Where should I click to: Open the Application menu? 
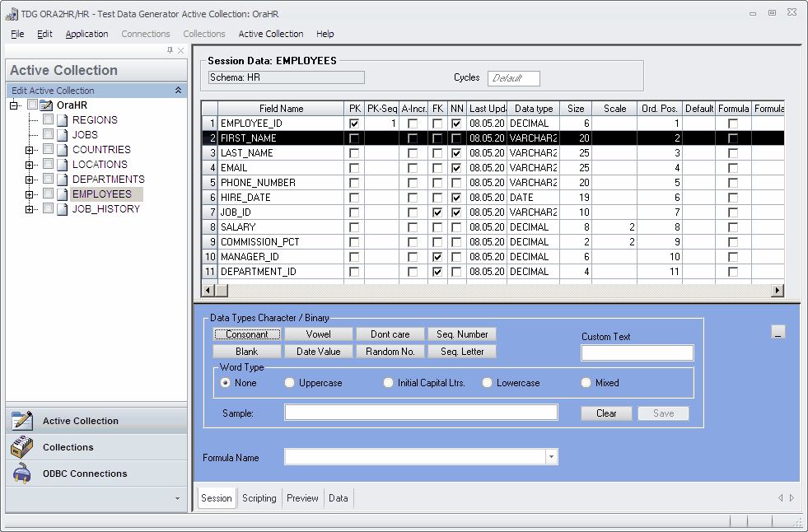coord(86,34)
